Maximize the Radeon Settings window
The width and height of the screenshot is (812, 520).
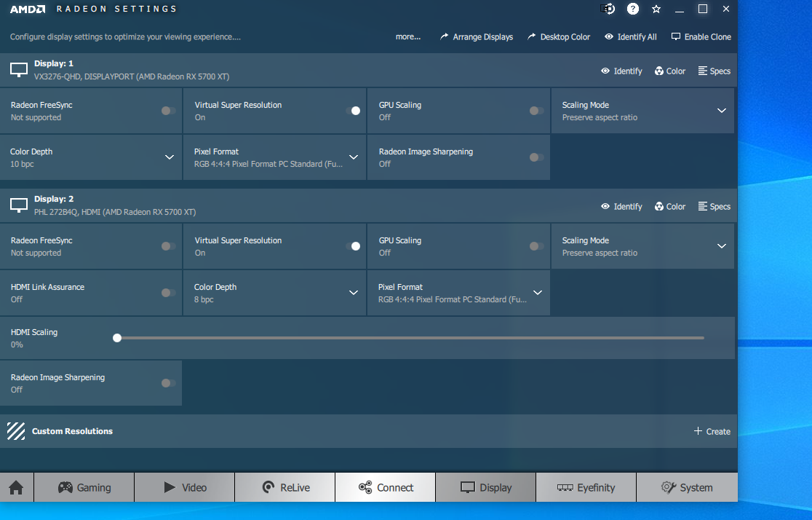pyautogui.click(x=703, y=9)
